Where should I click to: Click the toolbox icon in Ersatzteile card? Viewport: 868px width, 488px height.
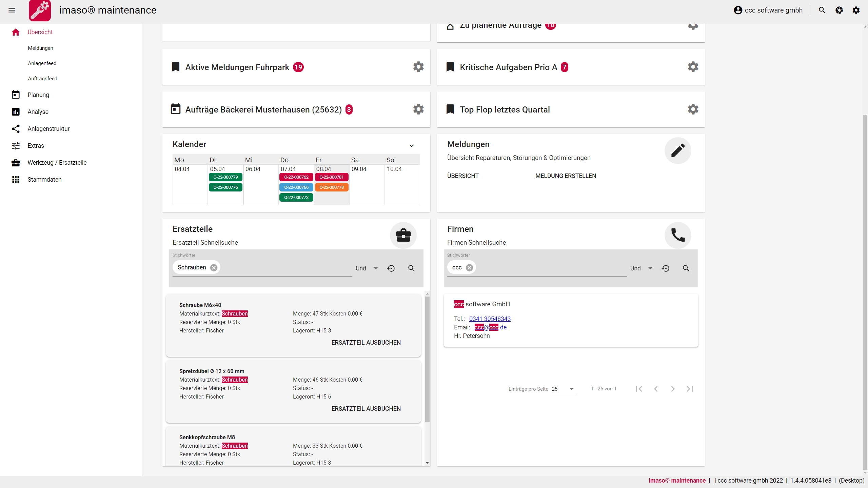403,235
